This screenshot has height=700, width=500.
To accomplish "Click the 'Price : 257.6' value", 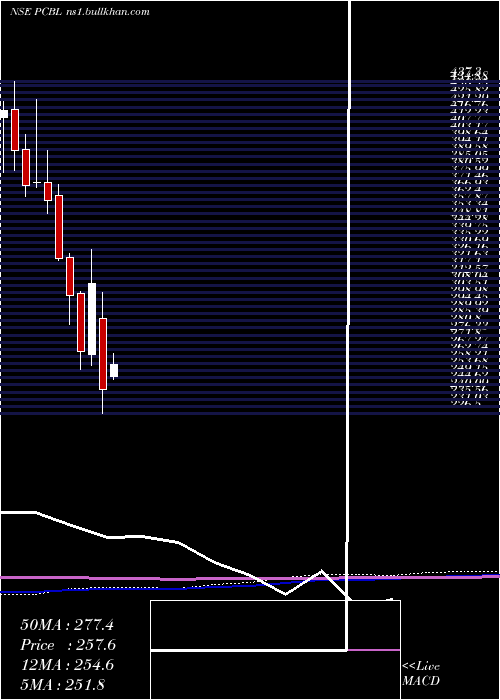I will 68,645.
